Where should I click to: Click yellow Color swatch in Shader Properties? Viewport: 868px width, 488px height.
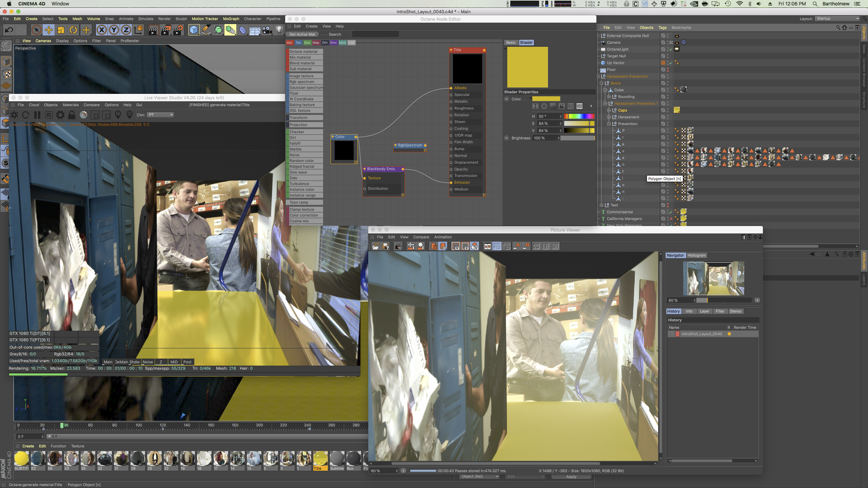[x=546, y=99]
